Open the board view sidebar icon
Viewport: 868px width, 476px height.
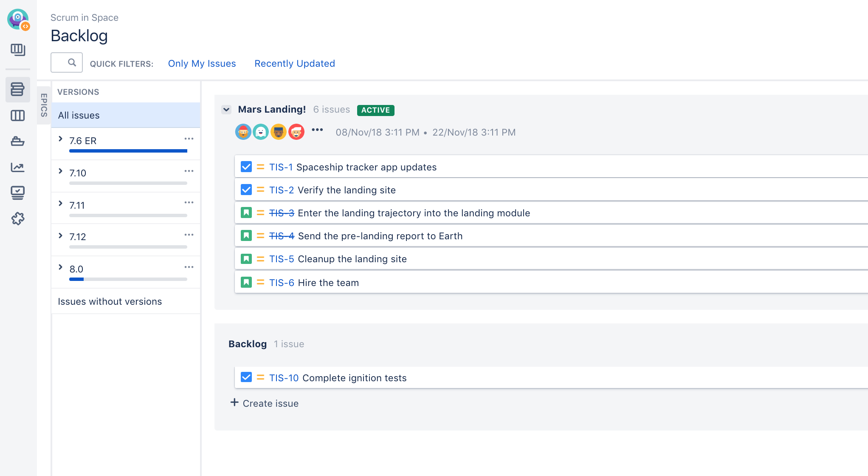pyautogui.click(x=17, y=50)
